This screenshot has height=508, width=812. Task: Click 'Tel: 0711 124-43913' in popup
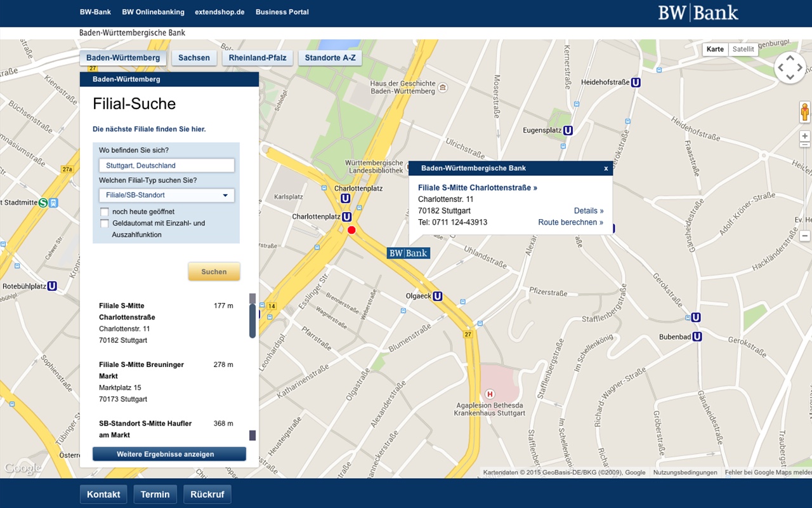click(453, 222)
